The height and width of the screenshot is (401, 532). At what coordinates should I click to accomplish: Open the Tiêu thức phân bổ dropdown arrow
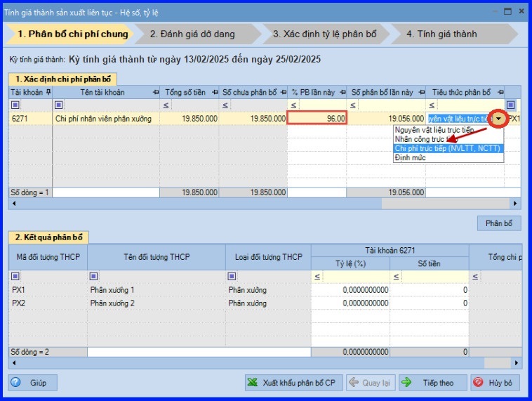point(498,119)
